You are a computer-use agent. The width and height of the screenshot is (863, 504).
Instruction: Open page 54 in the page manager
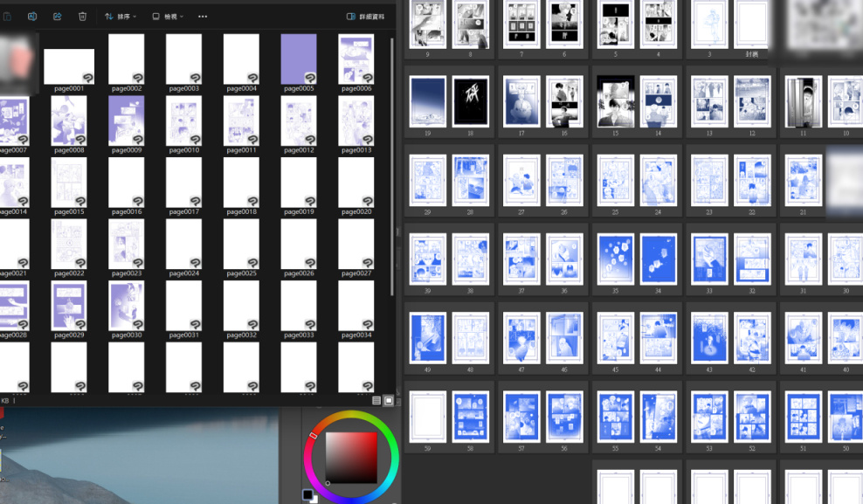coord(659,417)
